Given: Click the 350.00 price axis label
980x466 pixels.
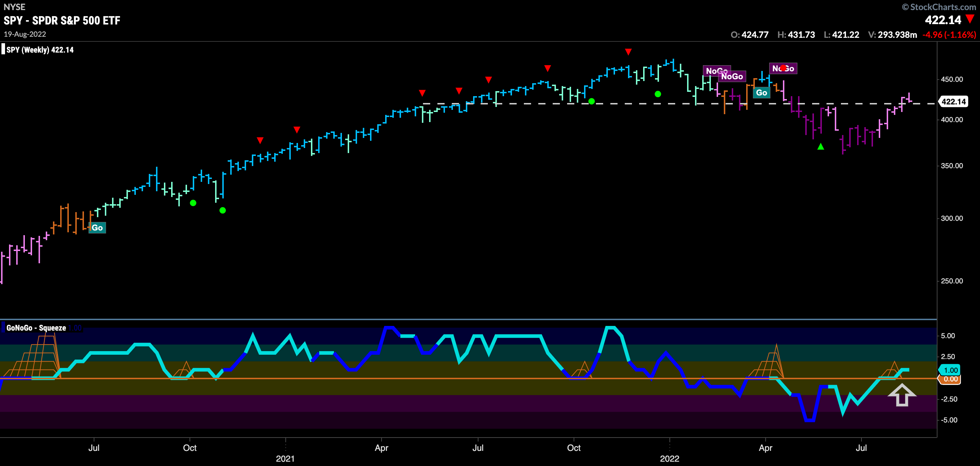Looking at the screenshot, I should [x=952, y=166].
